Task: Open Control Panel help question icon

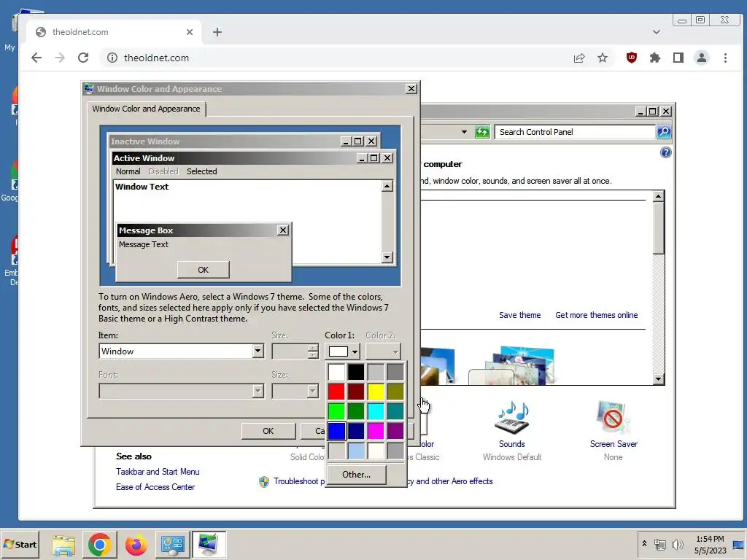Action: pos(665,152)
